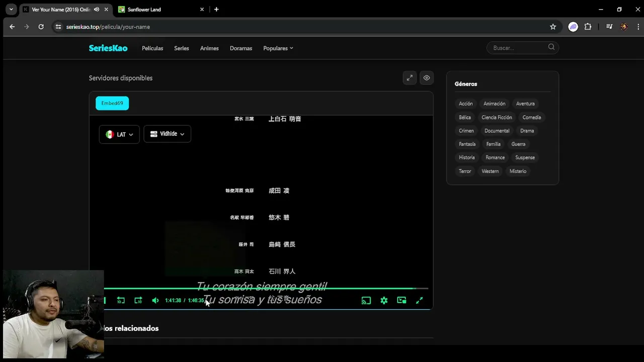Browse the Terror genre

point(465,171)
